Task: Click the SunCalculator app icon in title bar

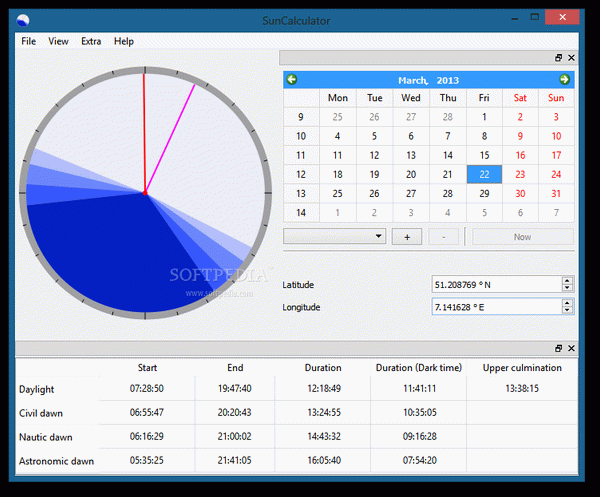Action: [23, 20]
